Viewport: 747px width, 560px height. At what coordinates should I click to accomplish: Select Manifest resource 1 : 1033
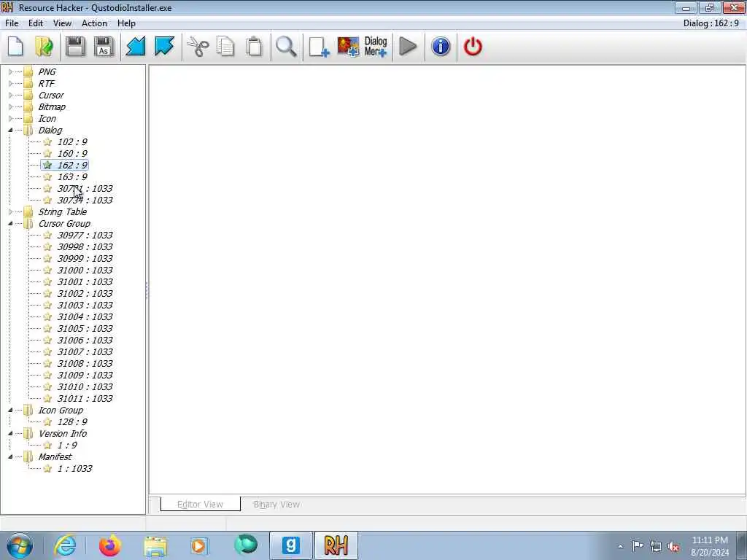pyautogui.click(x=74, y=469)
